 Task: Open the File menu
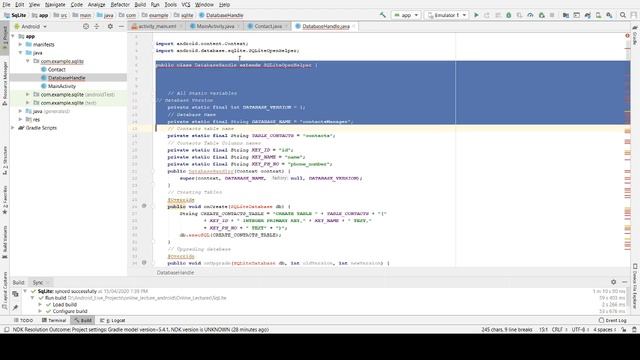click(x=6, y=4)
